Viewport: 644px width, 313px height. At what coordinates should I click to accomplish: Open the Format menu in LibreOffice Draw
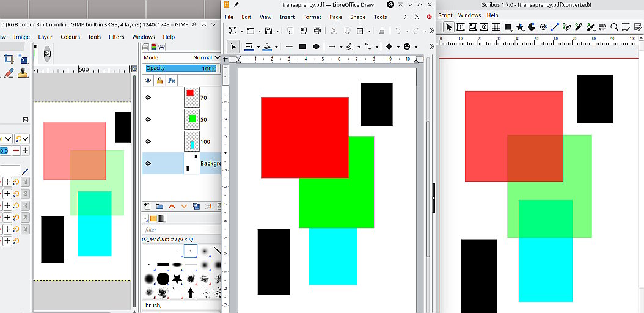click(x=312, y=17)
